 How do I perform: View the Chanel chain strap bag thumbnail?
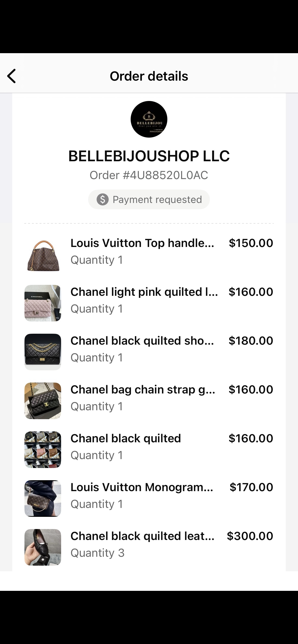click(x=43, y=401)
